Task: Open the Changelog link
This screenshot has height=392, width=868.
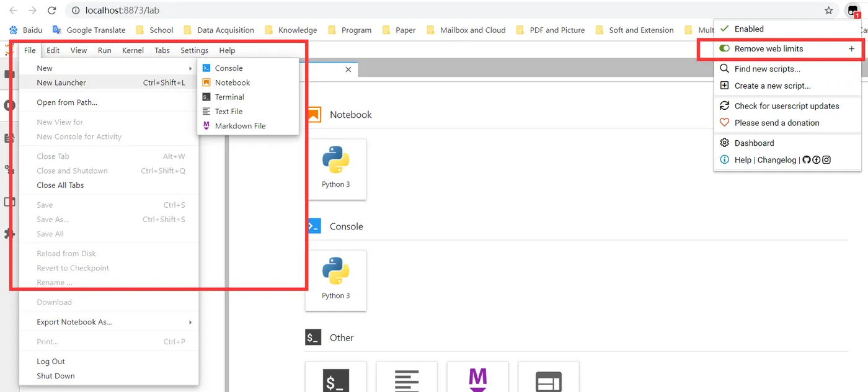Action: (x=777, y=159)
